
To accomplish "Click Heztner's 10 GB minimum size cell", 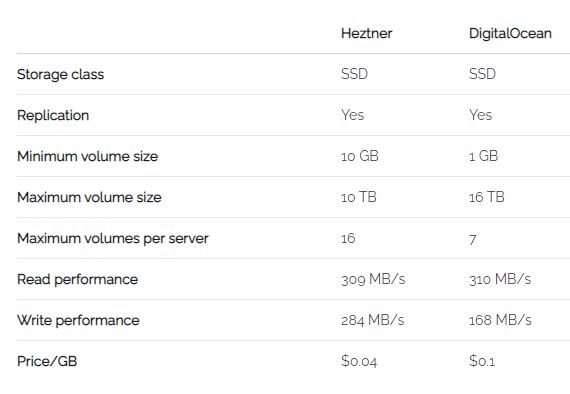I will click(360, 156).
